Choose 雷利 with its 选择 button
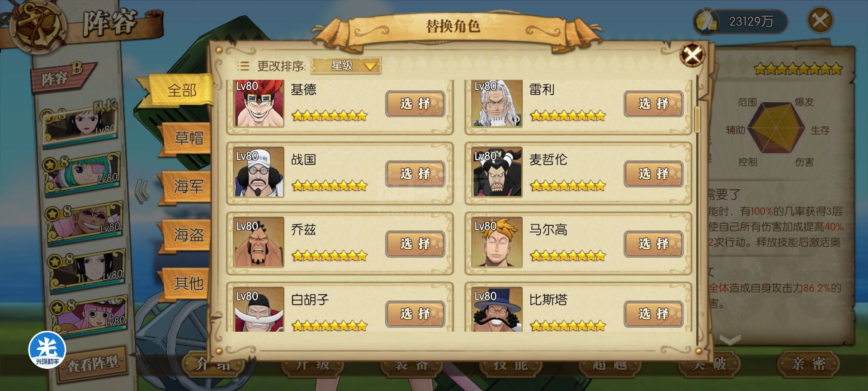The height and width of the screenshot is (391, 868). click(654, 104)
